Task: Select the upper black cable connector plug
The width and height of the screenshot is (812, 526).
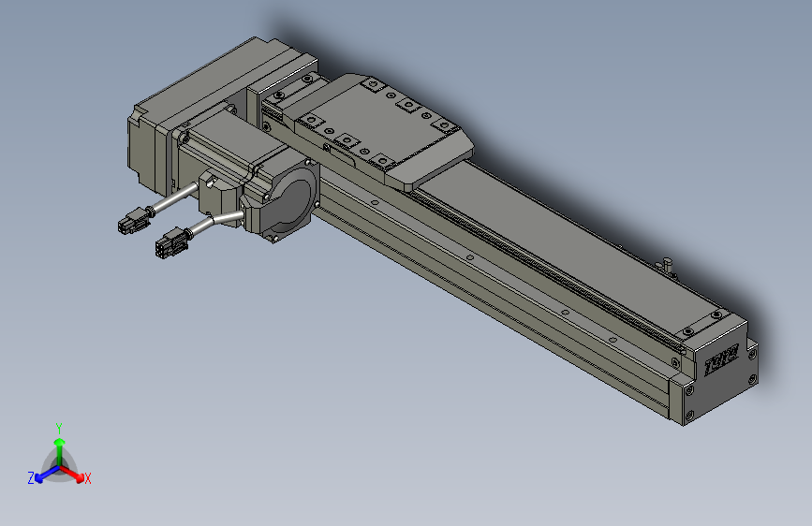Action: tap(134, 220)
